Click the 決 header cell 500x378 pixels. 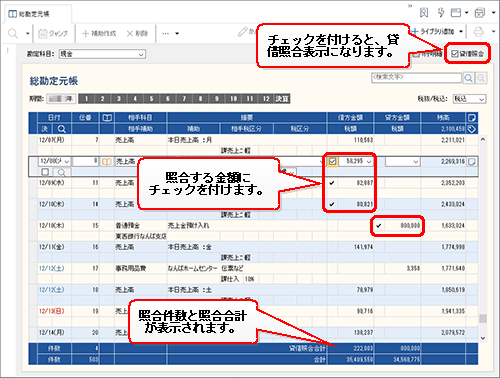45,129
